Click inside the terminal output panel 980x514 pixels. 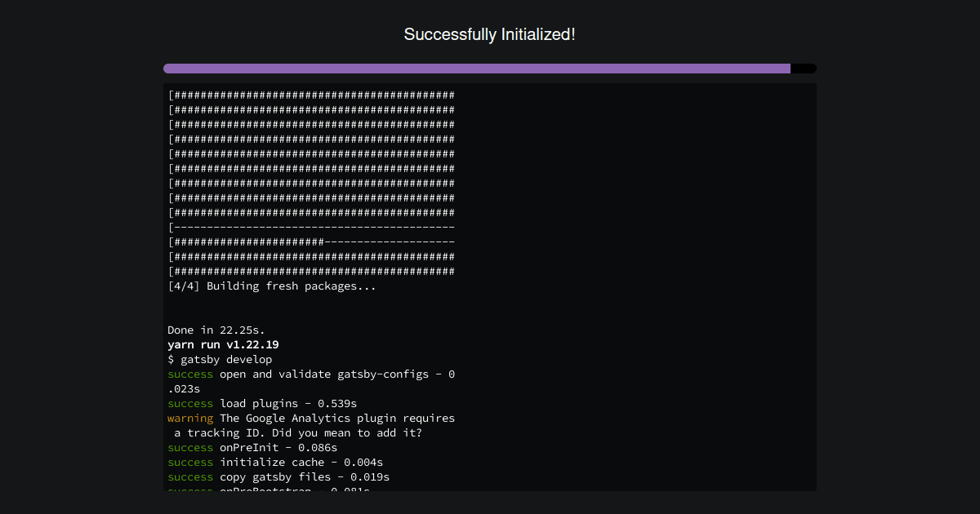490,286
